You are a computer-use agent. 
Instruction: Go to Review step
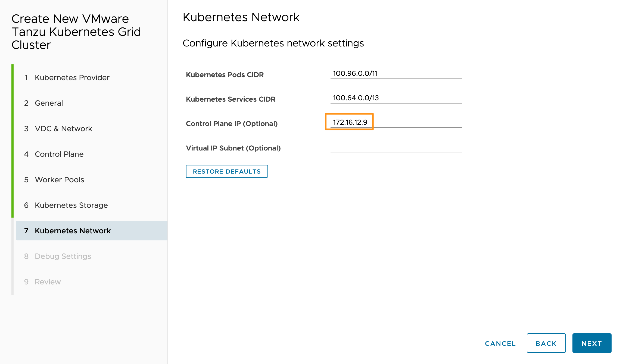coord(42,282)
